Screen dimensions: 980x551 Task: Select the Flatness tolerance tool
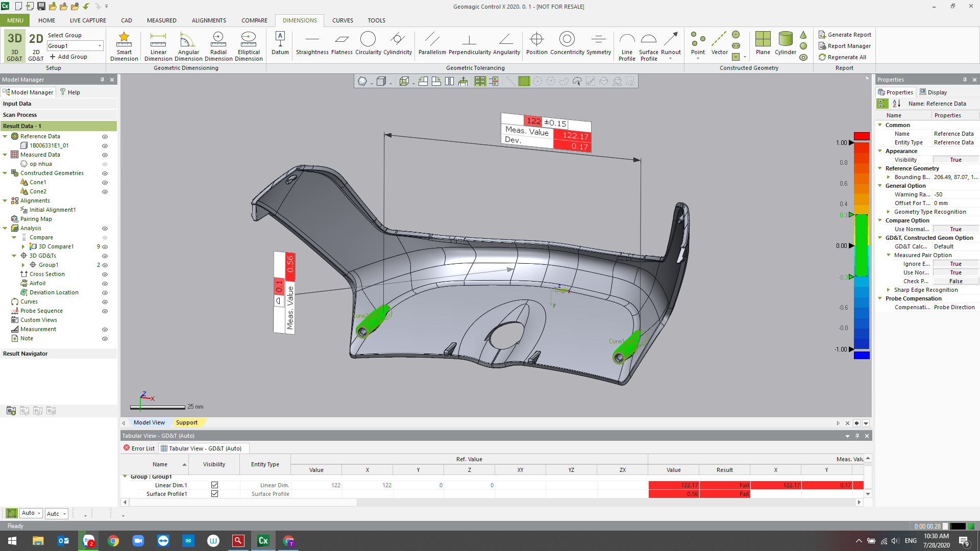click(x=342, y=43)
